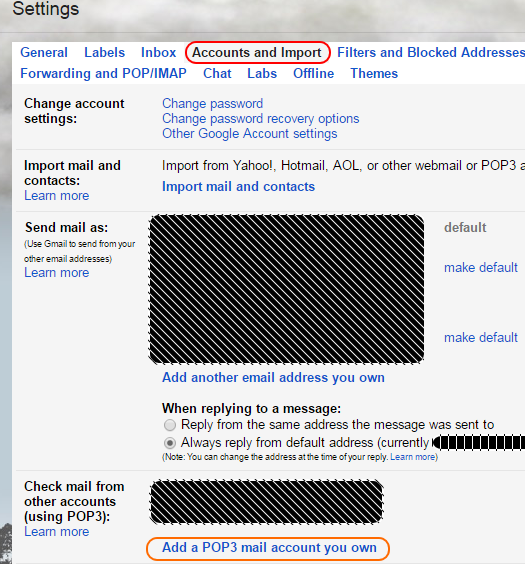
Task: Open Learn more in the reply note
Action: click(412, 457)
